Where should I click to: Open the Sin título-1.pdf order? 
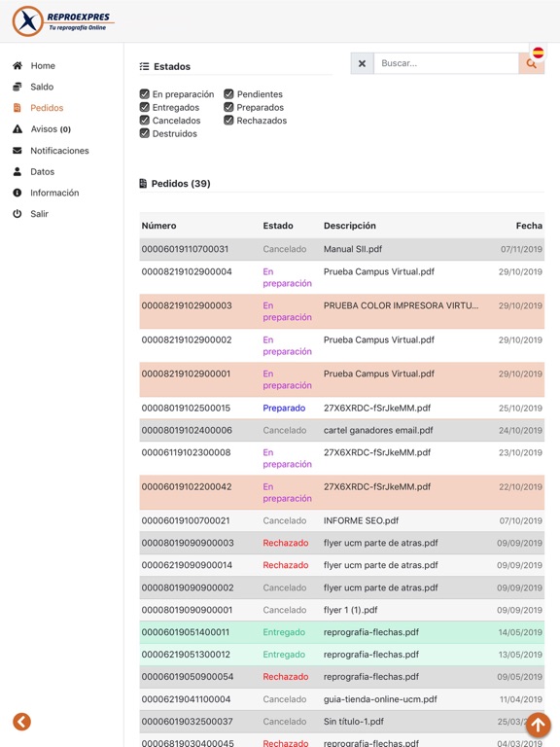[x=341, y=722]
